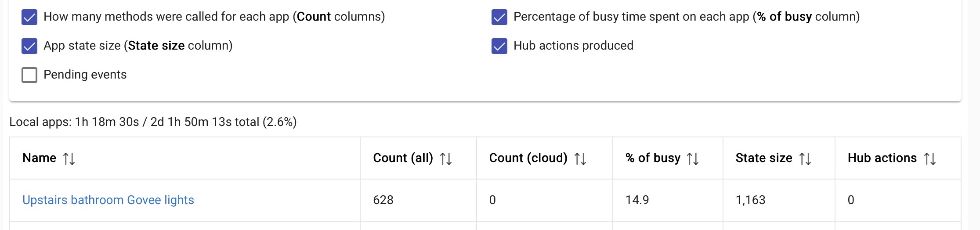
Task: Toggle Hub actions produced checkbox
Action: point(499,46)
